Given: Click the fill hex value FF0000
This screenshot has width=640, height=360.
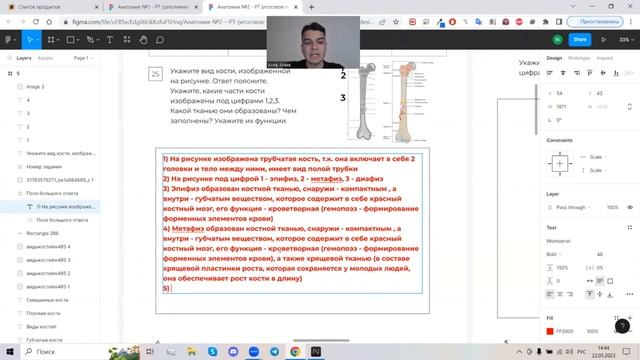Looking at the screenshot, I should tap(565, 331).
